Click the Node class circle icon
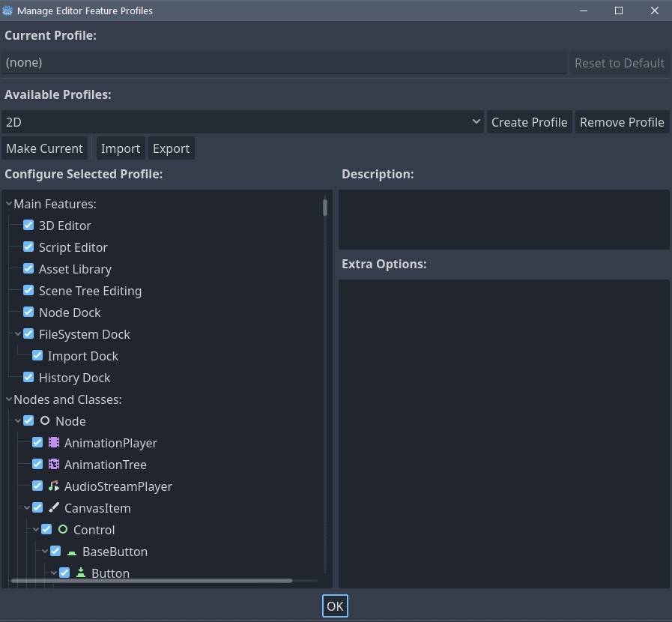This screenshot has width=672, height=622. pyautogui.click(x=45, y=421)
